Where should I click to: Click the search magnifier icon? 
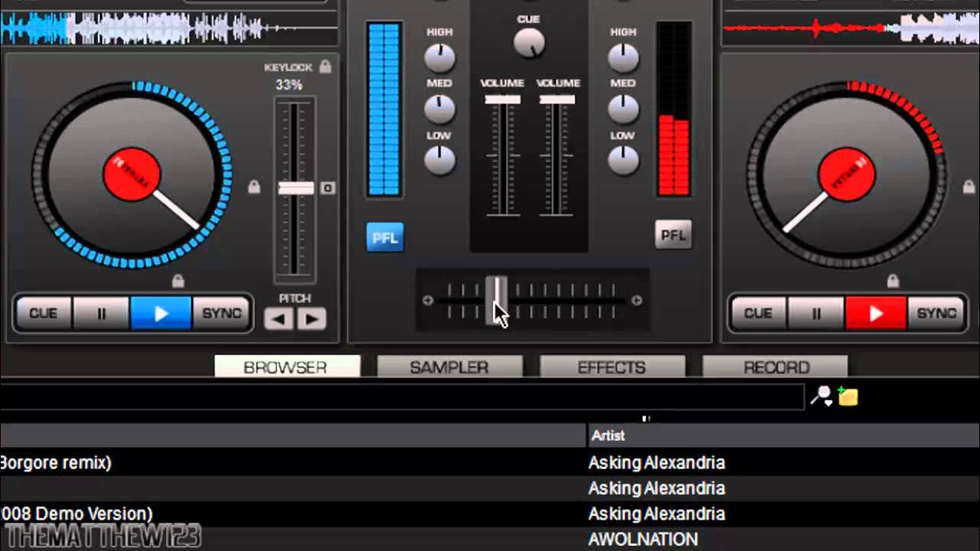822,396
